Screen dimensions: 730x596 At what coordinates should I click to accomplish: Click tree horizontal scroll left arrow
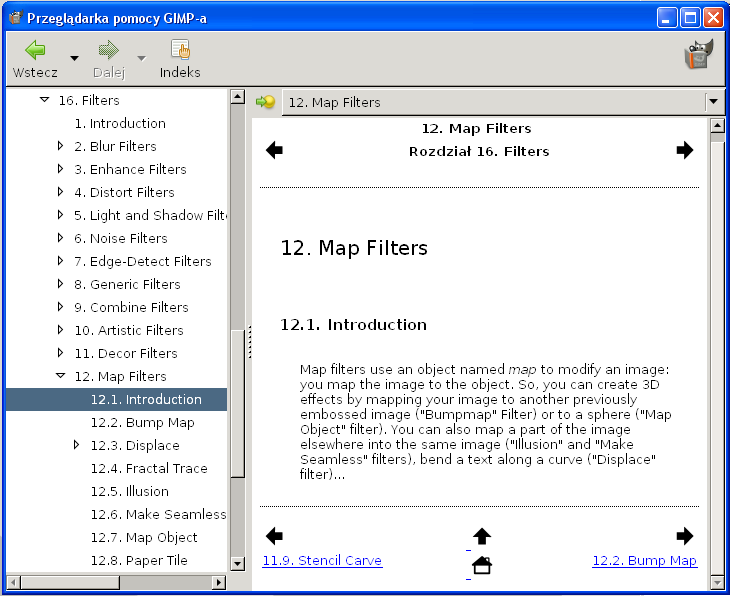tap(14, 582)
